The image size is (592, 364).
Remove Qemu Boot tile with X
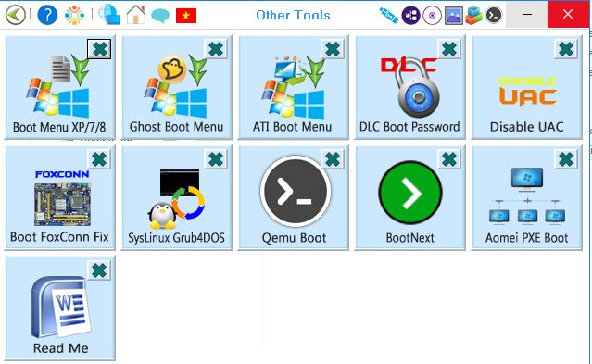(333, 159)
